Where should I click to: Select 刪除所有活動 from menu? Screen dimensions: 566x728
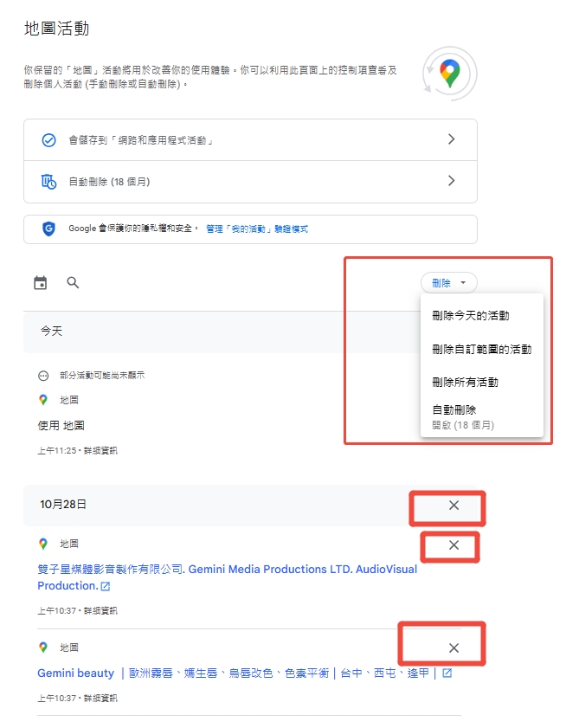pos(481,382)
